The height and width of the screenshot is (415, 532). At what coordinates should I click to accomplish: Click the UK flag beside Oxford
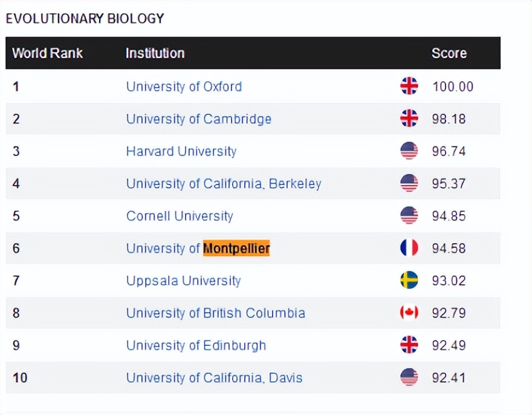point(409,87)
